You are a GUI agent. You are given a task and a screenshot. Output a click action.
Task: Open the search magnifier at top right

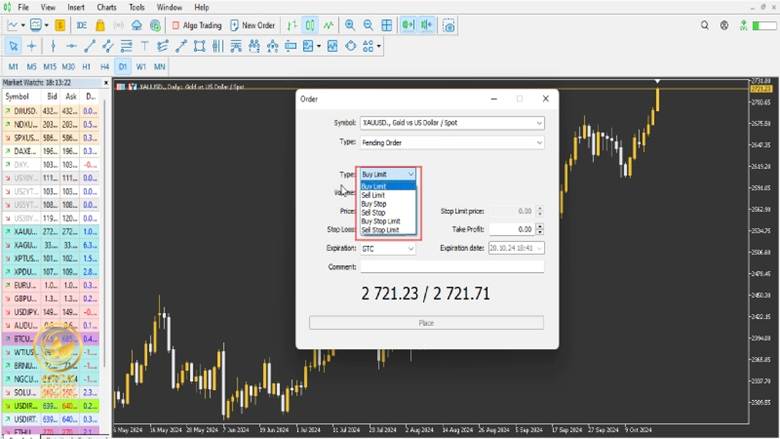pyautogui.click(x=705, y=25)
